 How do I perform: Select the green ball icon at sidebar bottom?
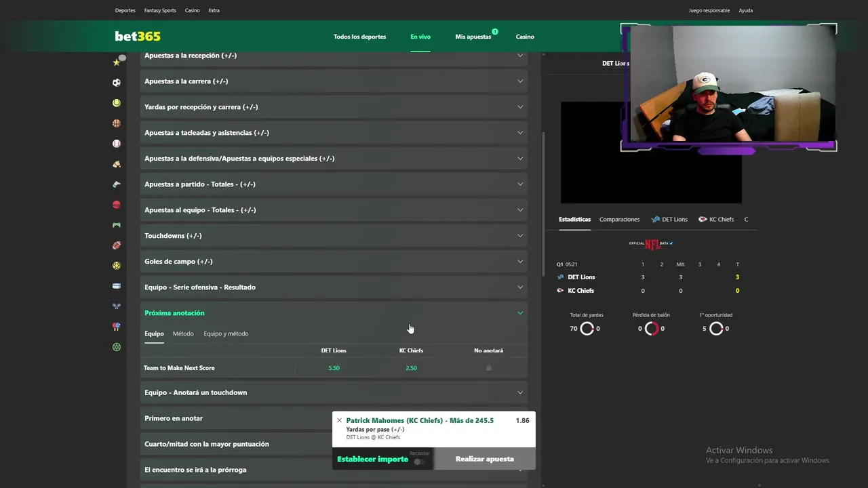pyautogui.click(x=117, y=347)
